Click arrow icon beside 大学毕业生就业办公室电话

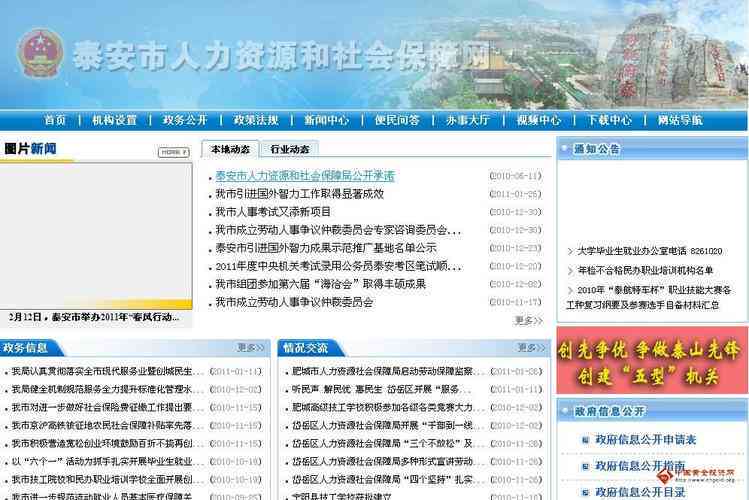pyautogui.click(x=570, y=252)
